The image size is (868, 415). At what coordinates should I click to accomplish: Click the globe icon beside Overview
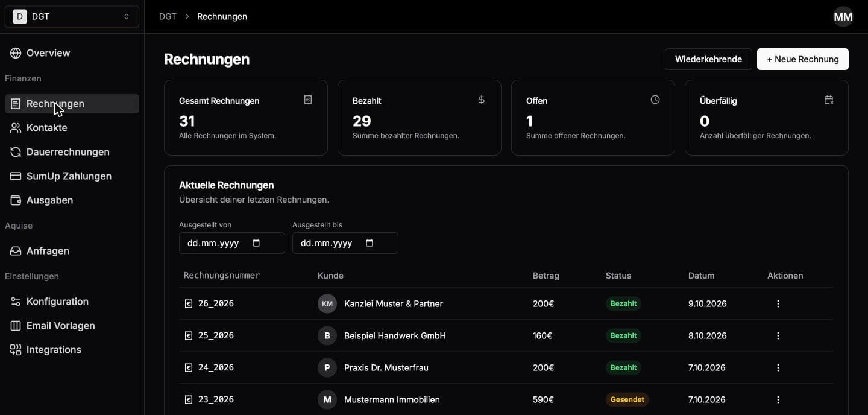tap(16, 53)
